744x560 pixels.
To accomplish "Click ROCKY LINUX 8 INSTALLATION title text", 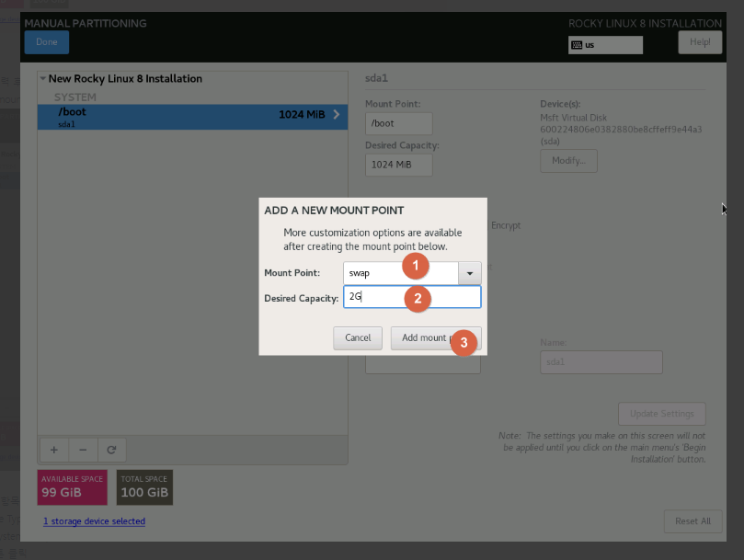I will coord(645,23).
